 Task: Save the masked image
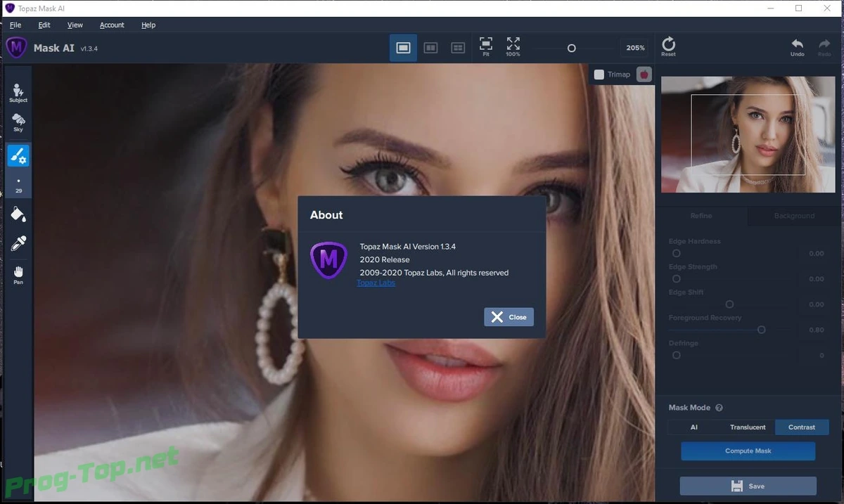[x=748, y=486]
